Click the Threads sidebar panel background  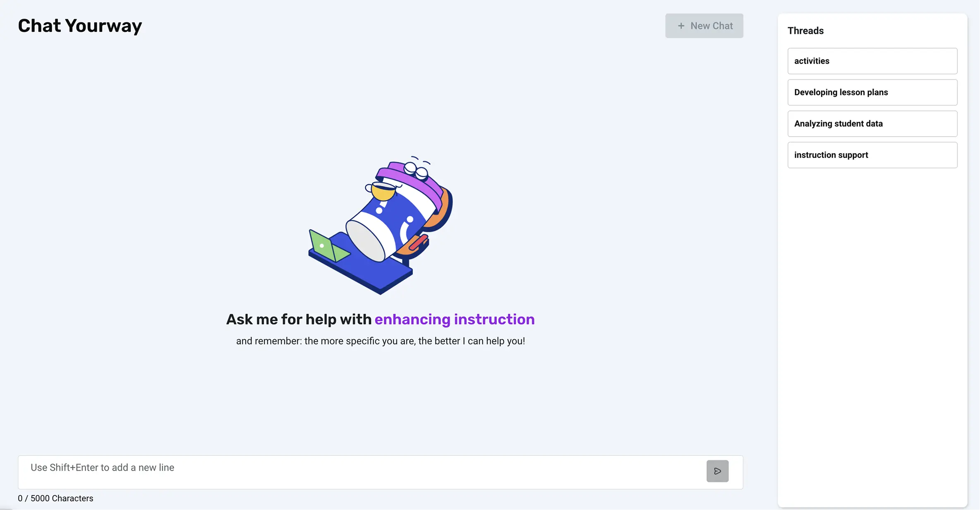coord(872,290)
